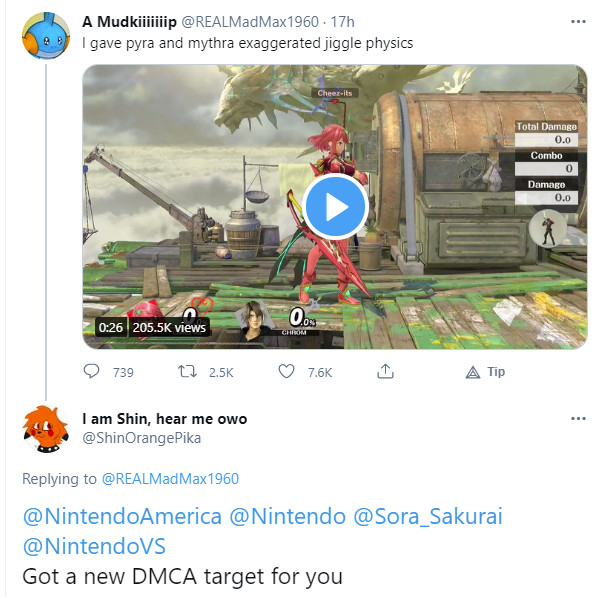Click the @REALMadMax1960 Replying to link
This screenshot has height=597, width=601.
pos(170,478)
